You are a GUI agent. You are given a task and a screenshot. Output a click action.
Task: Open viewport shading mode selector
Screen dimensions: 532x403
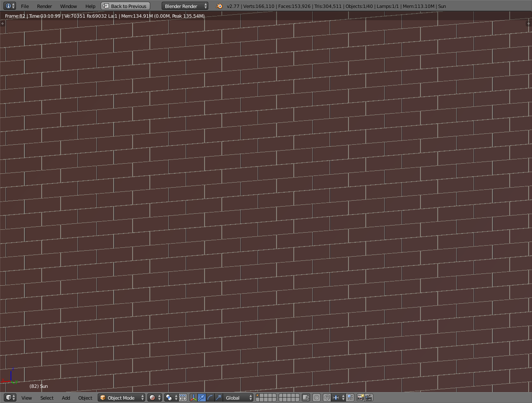pos(154,398)
